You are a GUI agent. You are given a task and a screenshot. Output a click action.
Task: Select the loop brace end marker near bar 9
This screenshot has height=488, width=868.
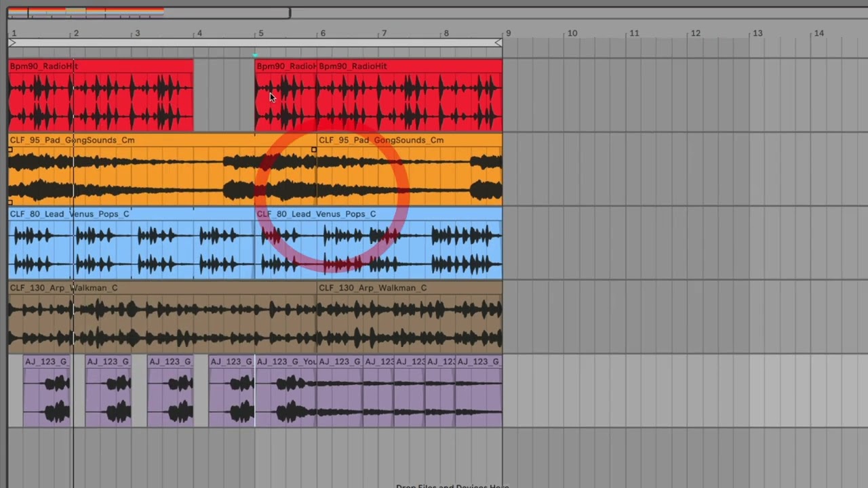pyautogui.click(x=498, y=43)
